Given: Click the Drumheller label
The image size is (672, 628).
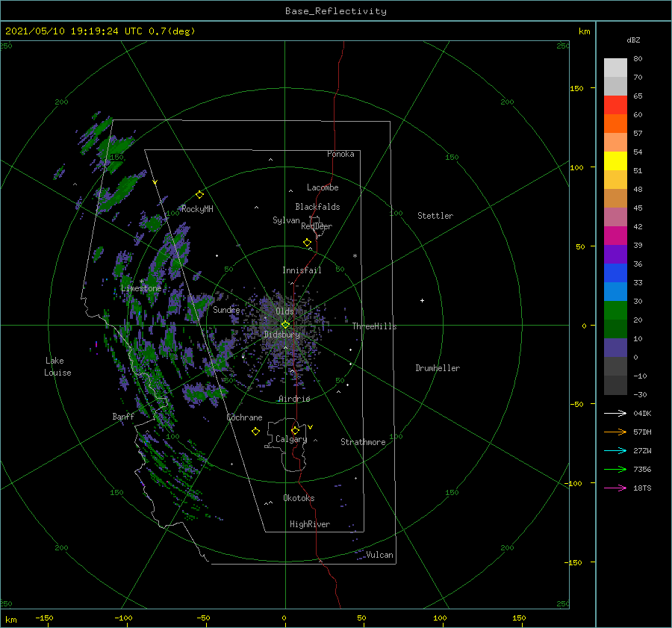Looking at the screenshot, I should pos(438,368).
